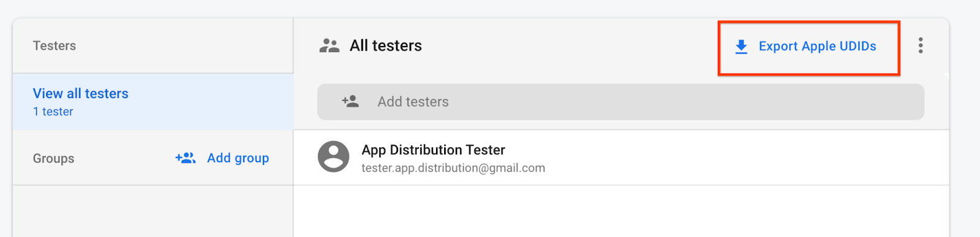This screenshot has width=980, height=237.
Task: Click the 1 tester count text
Action: pos(53,112)
